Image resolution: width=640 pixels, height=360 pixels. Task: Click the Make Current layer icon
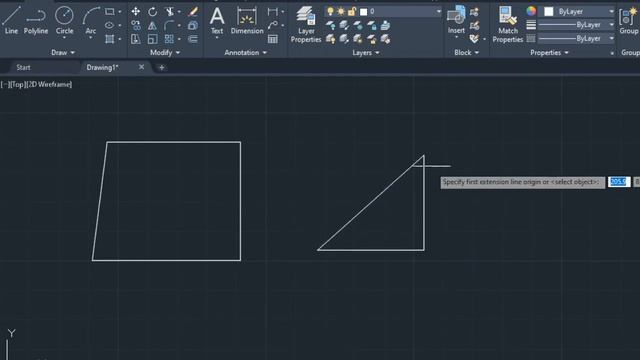click(385, 26)
